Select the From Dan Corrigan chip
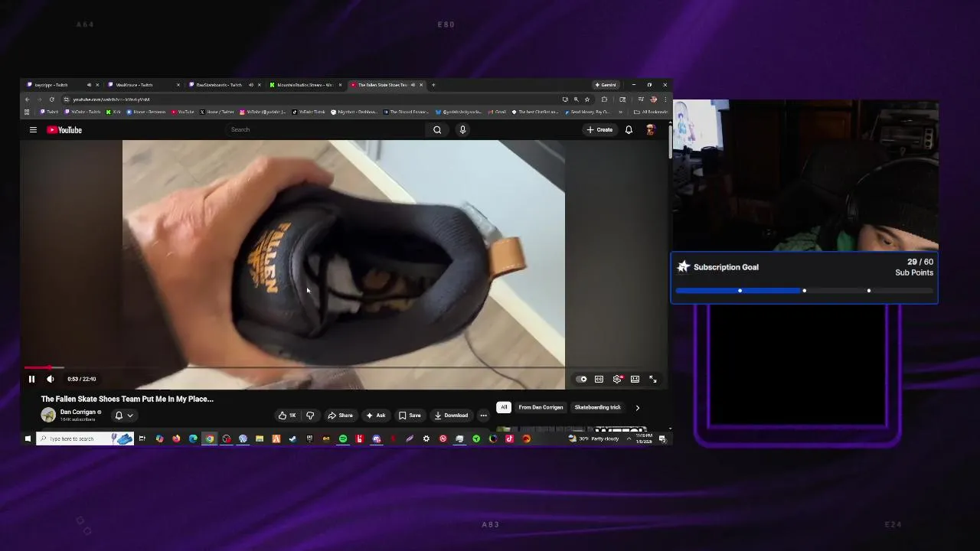The width and height of the screenshot is (980, 551). (x=541, y=407)
